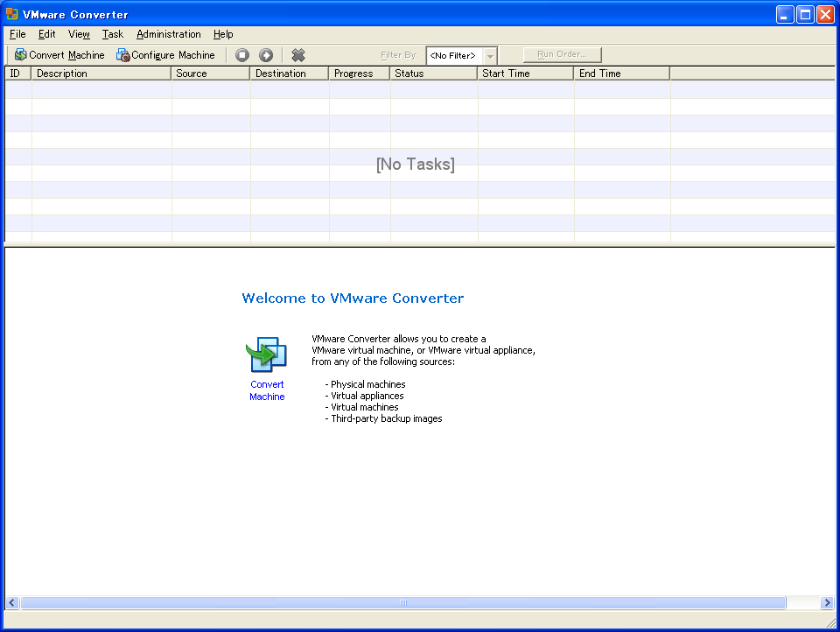This screenshot has width=840, height=632.
Task: Close the VMware Converter window
Action: pos(825,15)
